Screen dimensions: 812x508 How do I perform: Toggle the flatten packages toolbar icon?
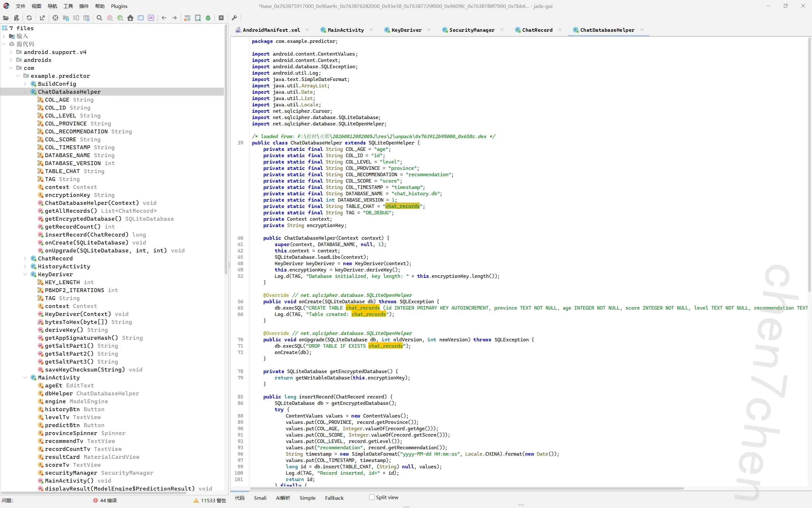pos(66,18)
